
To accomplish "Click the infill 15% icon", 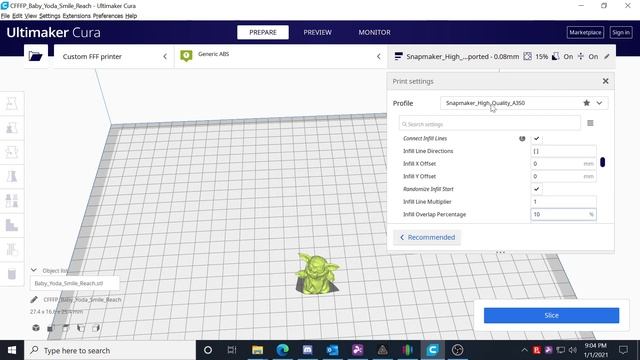I will click(x=527, y=56).
